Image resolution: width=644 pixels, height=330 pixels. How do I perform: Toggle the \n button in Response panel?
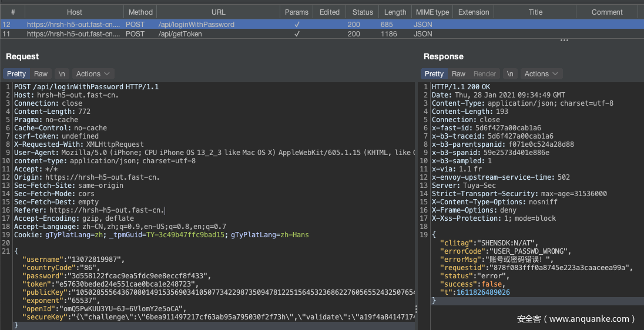[x=510, y=74]
